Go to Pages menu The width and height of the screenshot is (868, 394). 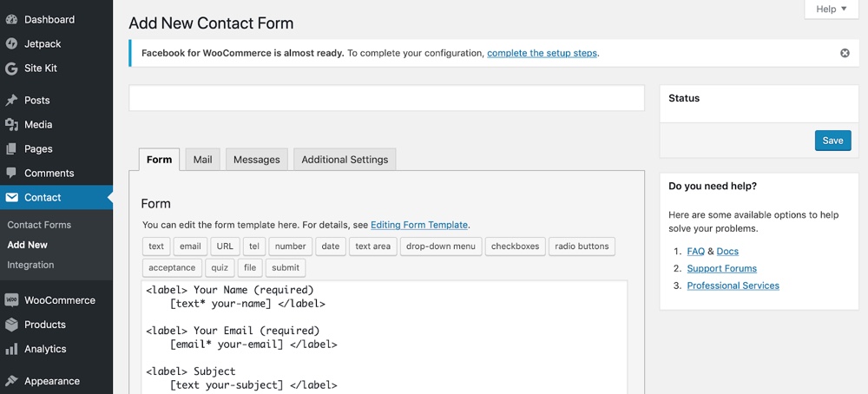pos(56,149)
